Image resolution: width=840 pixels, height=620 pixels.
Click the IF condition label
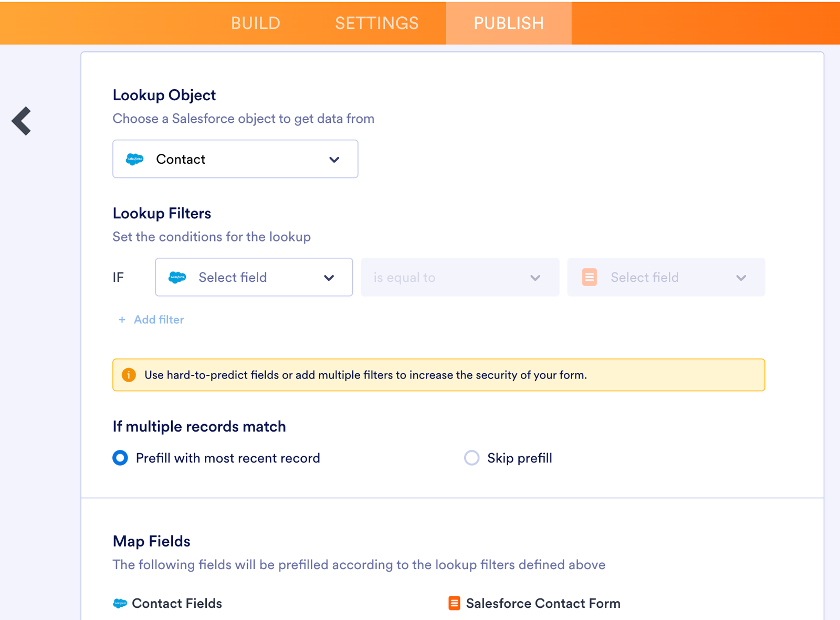tap(118, 277)
